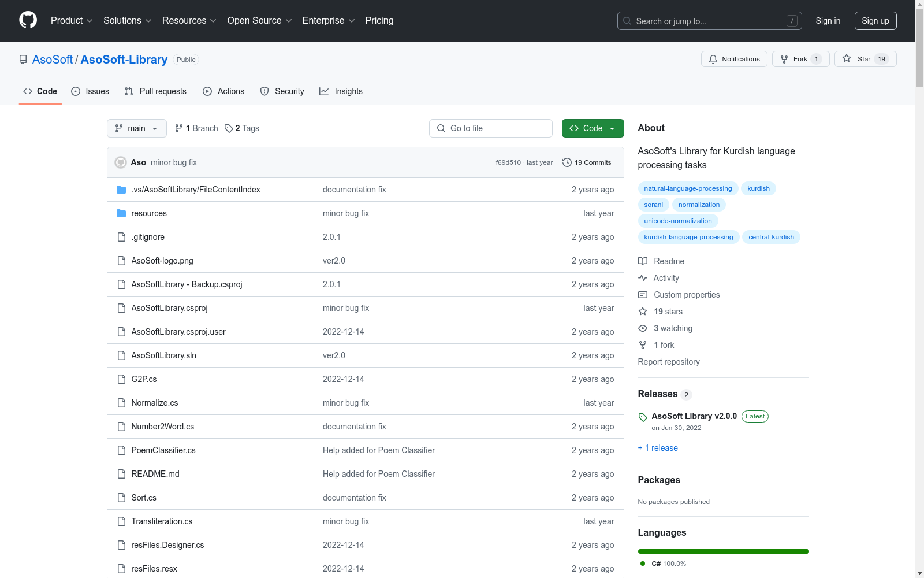
Task: Click the Readme book icon in About
Action: [643, 261]
